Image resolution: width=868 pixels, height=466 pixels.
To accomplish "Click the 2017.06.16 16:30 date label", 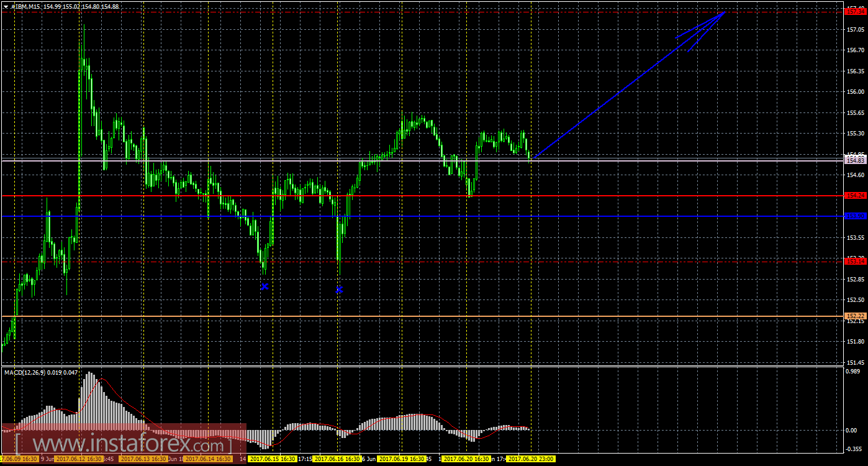I will pos(337,459).
